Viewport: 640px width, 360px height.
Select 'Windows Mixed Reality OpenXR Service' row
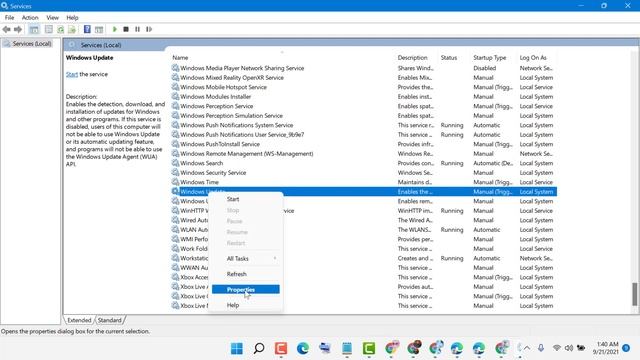pos(363,78)
